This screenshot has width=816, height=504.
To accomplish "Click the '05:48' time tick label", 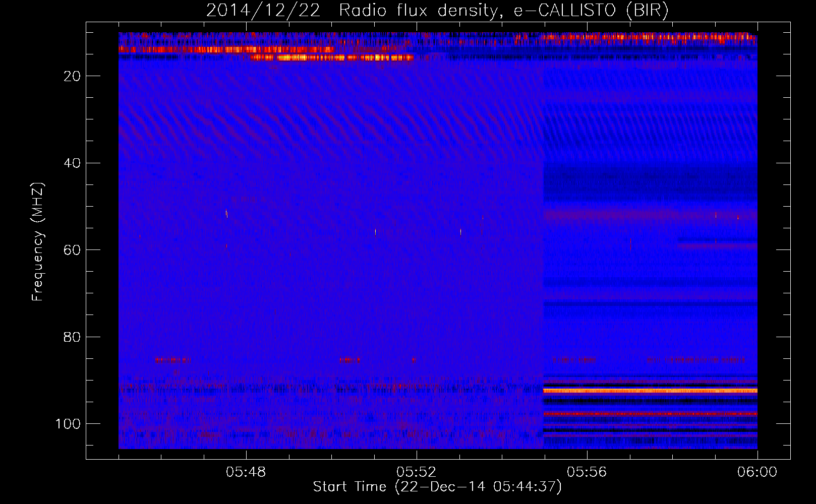I will [246, 472].
